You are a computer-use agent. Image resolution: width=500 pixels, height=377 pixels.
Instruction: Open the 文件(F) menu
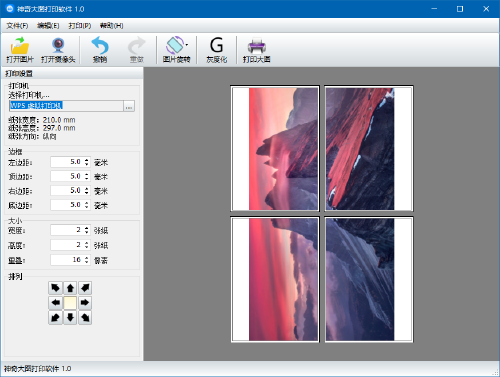click(x=17, y=26)
